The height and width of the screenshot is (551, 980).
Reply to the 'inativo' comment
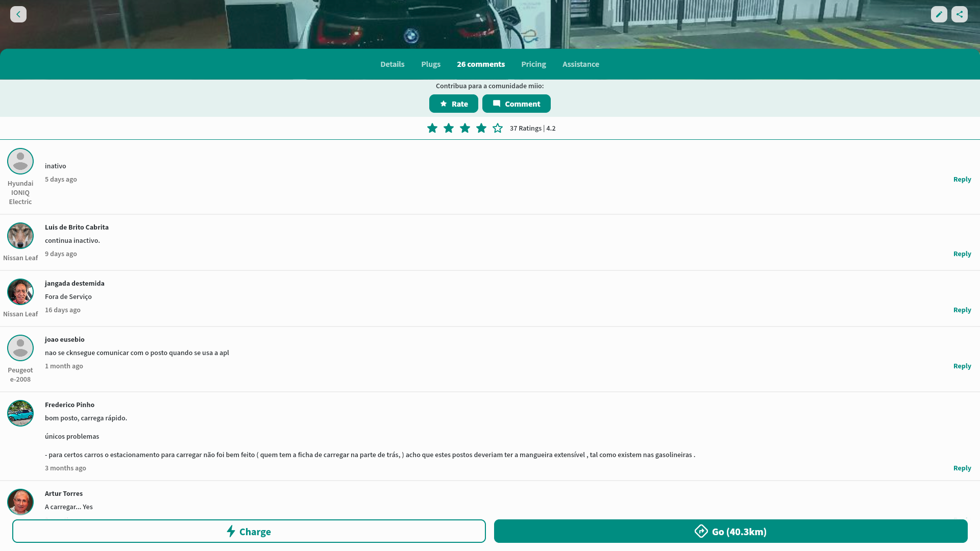(962, 179)
